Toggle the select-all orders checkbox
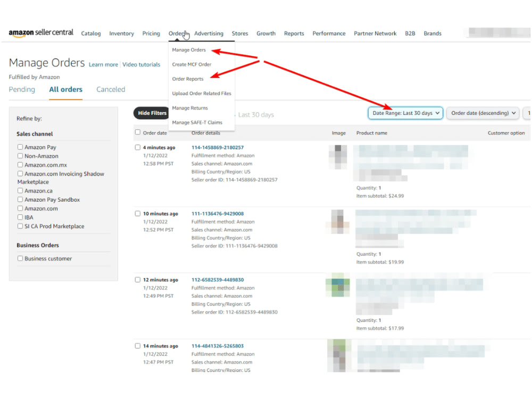The width and height of the screenshot is (532, 399). point(137,132)
